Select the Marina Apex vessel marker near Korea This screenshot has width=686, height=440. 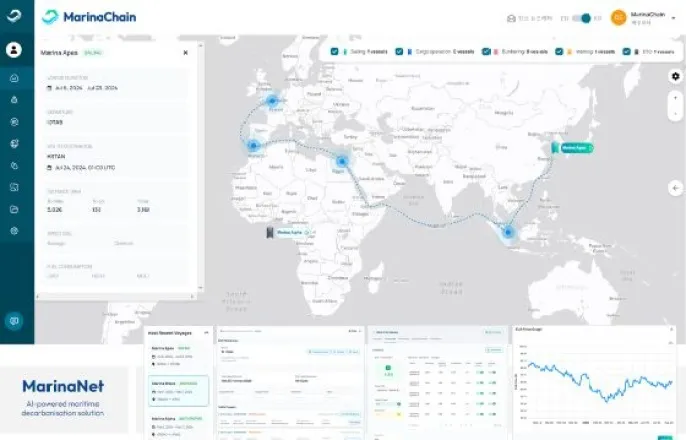coord(573,148)
